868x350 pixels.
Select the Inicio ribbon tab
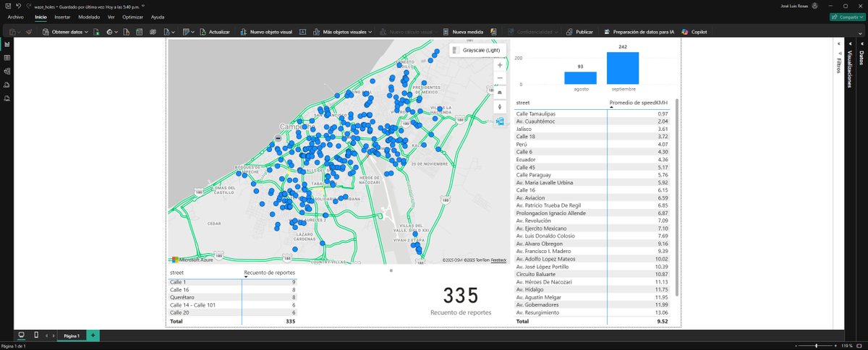(x=41, y=17)
